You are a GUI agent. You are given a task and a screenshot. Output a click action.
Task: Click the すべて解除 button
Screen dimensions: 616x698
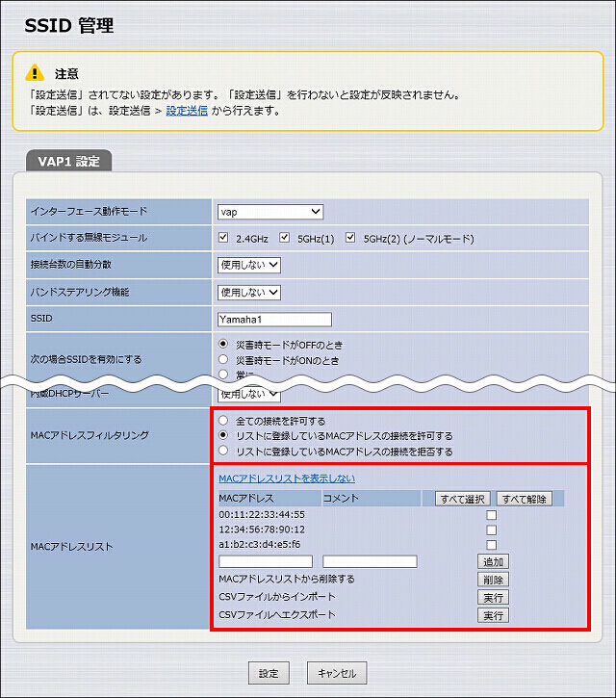tap(524, 499)
